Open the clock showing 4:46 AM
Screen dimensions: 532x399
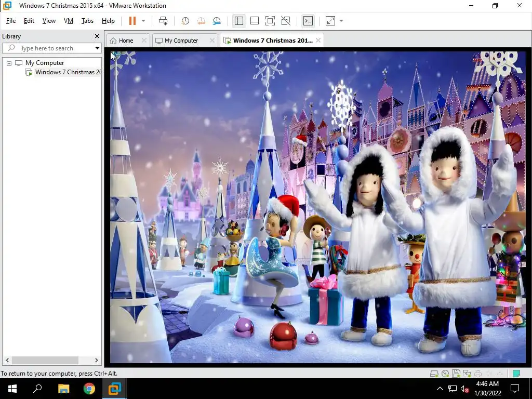tap(487, 389)
